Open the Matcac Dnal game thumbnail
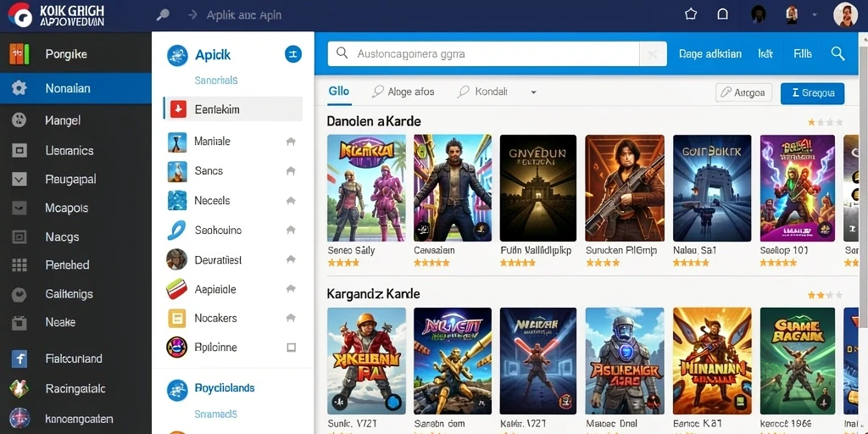868x434 pixels. tap(625, 361)
